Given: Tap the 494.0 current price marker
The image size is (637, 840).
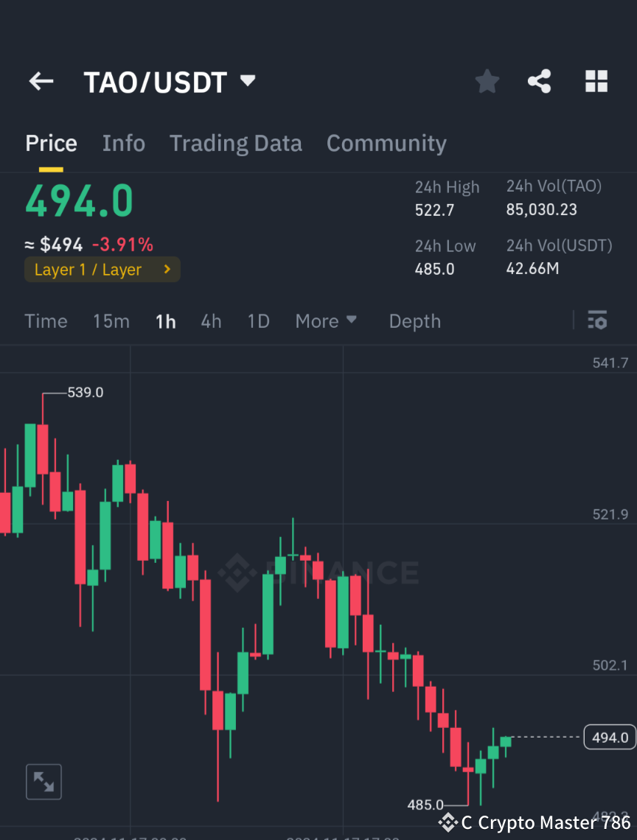Looking at the screenshot, I should click(610, 737).
